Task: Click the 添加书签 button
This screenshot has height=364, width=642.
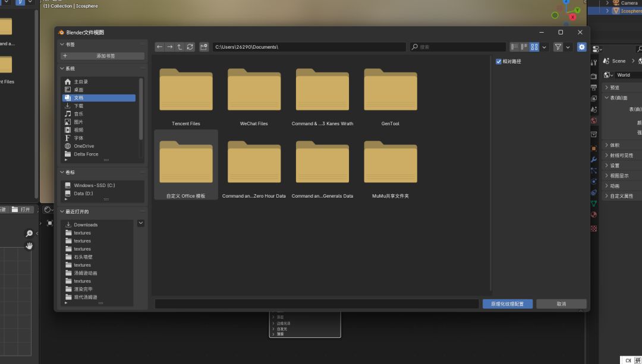Action: [x=102, y=56]
